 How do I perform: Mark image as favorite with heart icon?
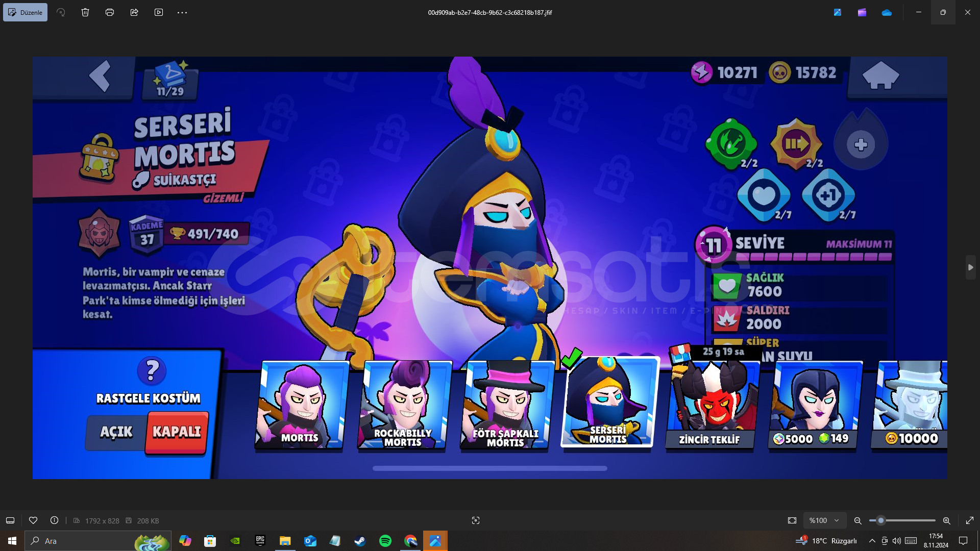pyautogui.click(x=33, y=520)
